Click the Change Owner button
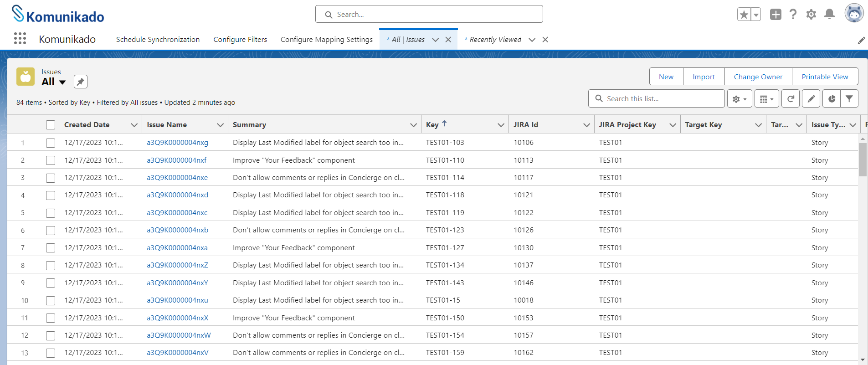Screen dimensions: 868x365 [758, 77]
